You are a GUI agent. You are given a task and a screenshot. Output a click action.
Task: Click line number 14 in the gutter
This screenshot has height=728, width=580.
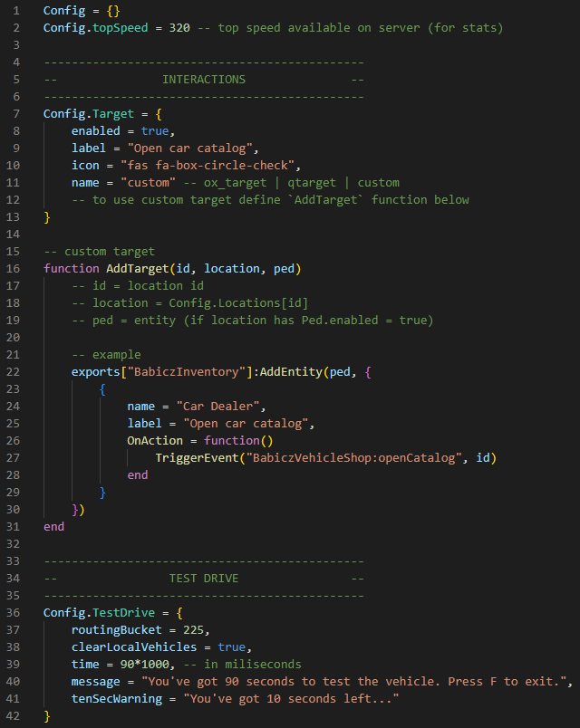point(13,234)
